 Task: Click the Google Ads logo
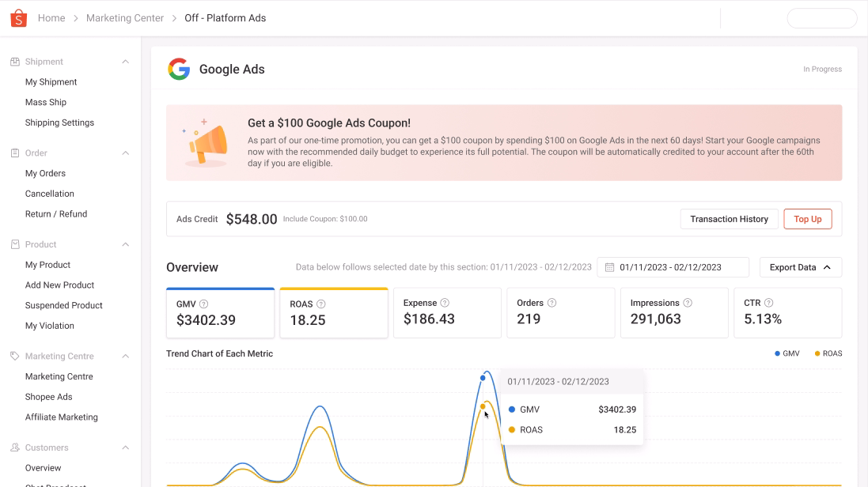coord(179,69)
